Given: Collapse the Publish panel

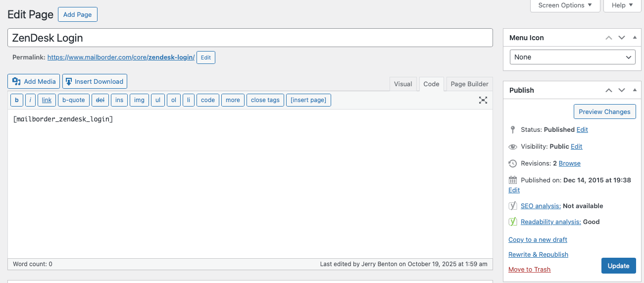Looking at the screenshot, I should [635, 90].
